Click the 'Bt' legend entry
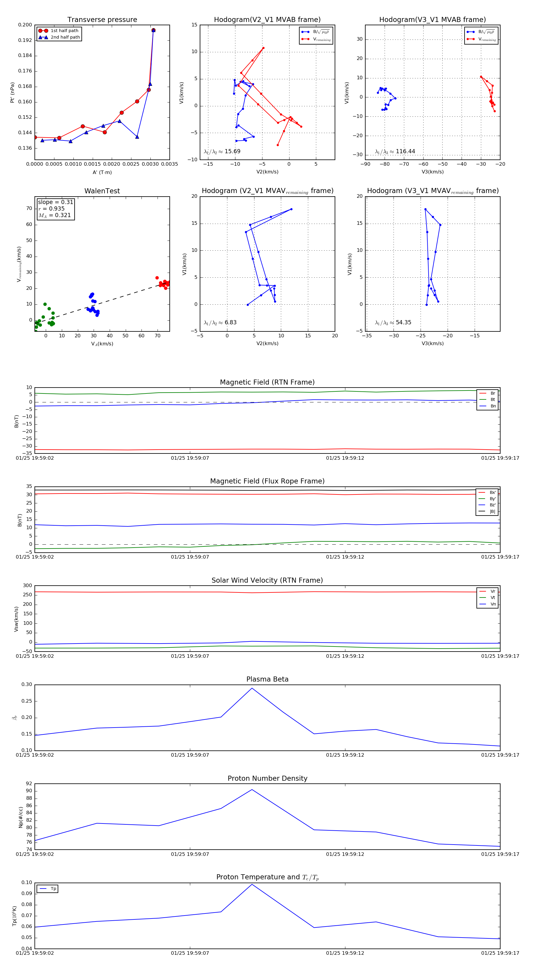Viewport: 535px width, 980px height. point(487,399)
